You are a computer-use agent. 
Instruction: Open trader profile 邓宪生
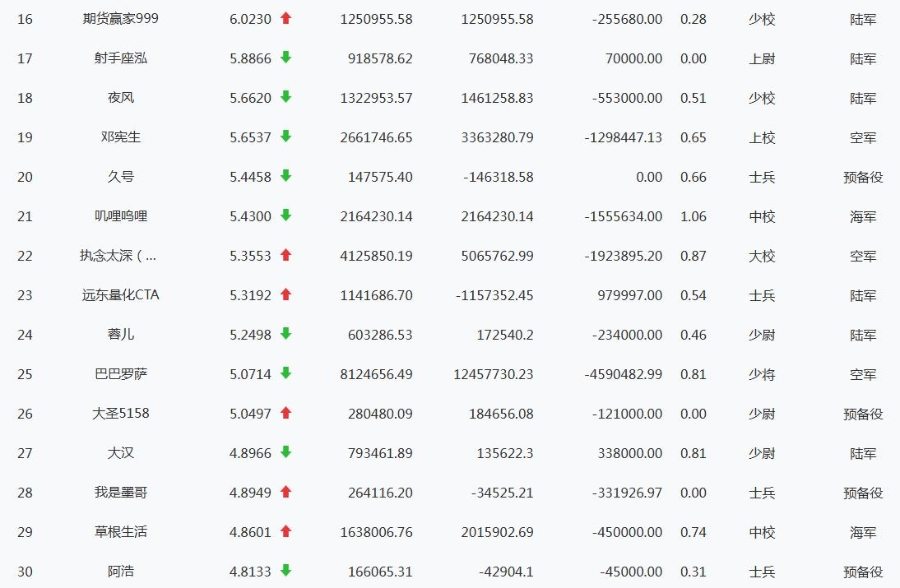[x=121, y=137]
